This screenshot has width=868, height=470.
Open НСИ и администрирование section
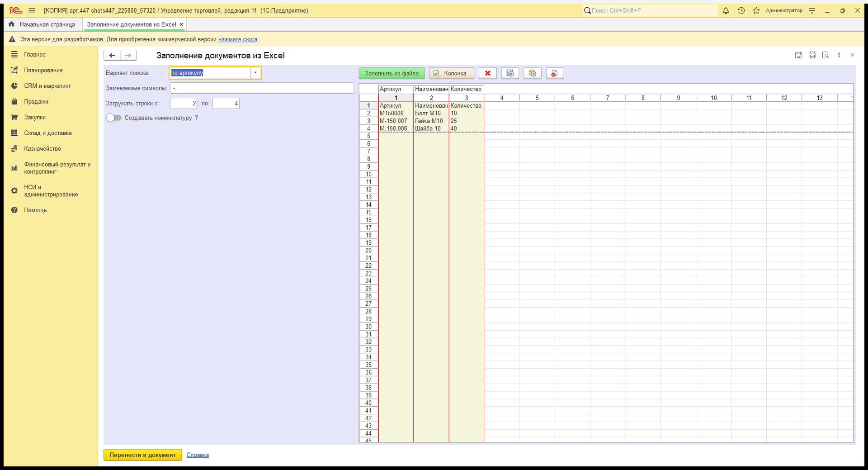tap(51, 191)
